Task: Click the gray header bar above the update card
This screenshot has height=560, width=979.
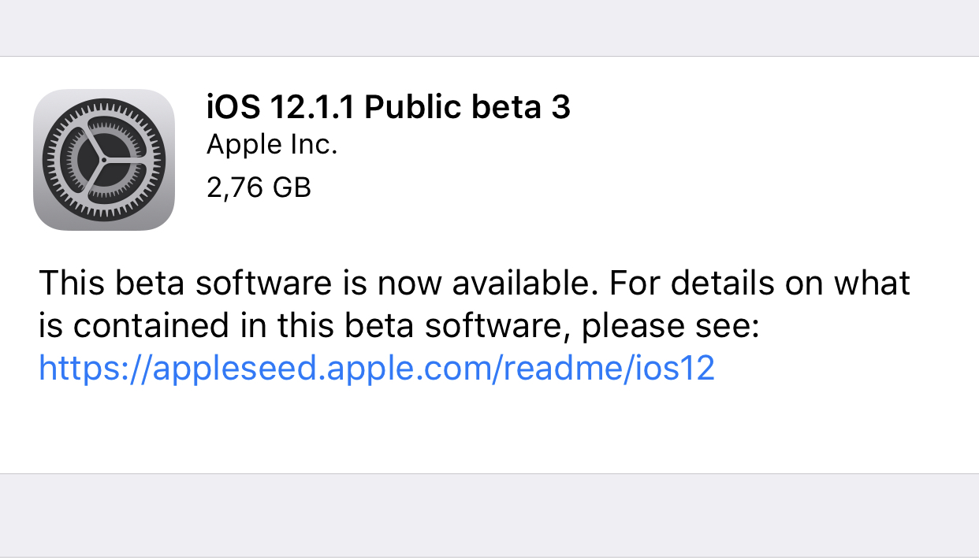Action: (x=489, y=28)
